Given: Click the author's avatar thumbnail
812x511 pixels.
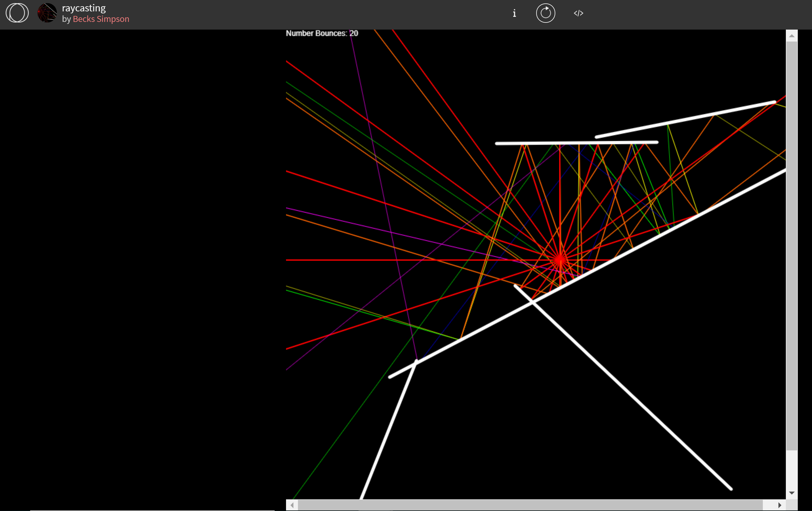Looking at the screenshot, I should click(47, 13).
